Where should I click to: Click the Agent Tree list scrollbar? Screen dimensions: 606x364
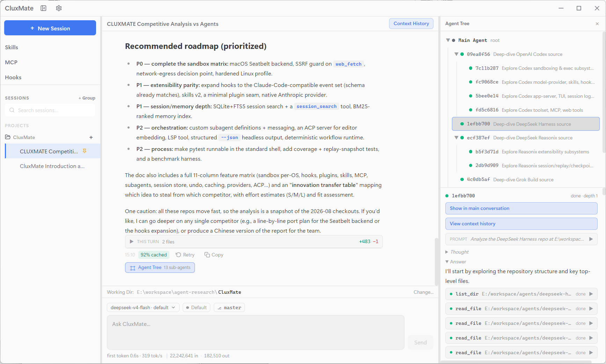pos(604,93)
